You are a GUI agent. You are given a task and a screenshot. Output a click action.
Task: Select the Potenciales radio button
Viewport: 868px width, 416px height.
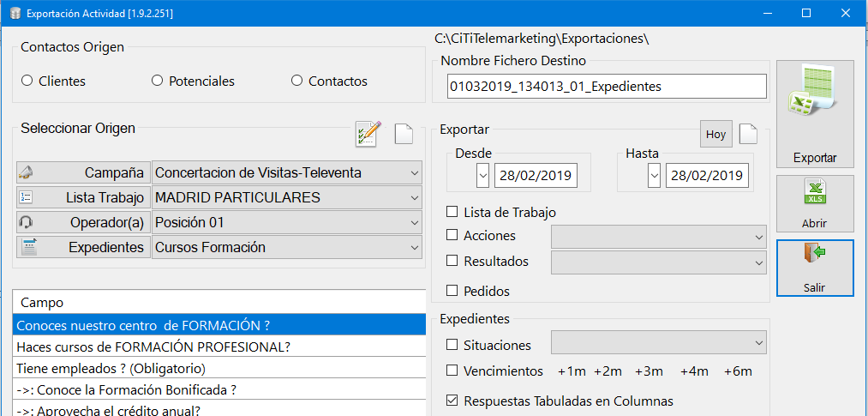pyautogui.click(x=157, y=81)
